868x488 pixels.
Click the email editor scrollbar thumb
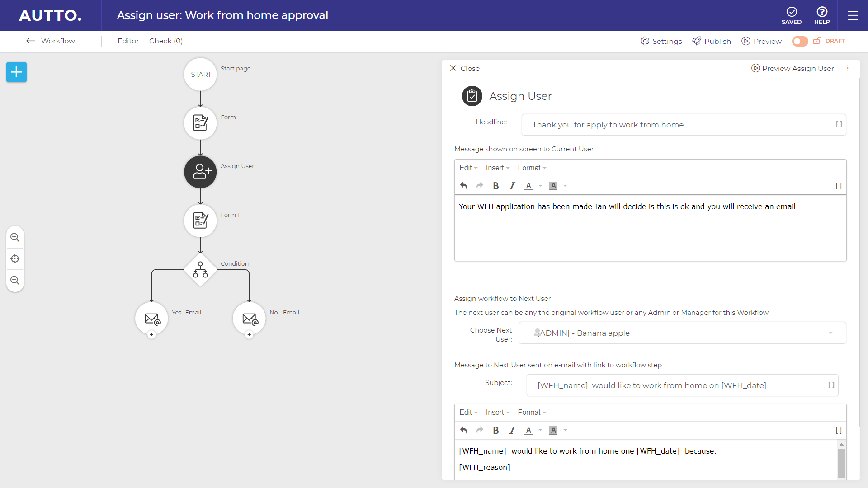(x=841, y=464)
